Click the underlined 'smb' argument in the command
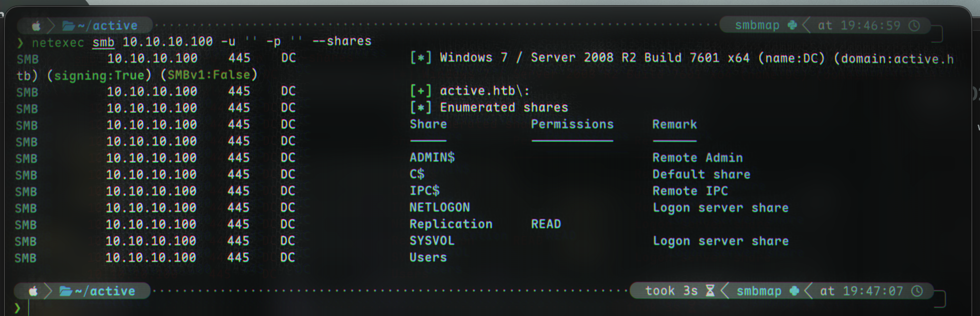The image size is (980, 316). pos(103,42)
